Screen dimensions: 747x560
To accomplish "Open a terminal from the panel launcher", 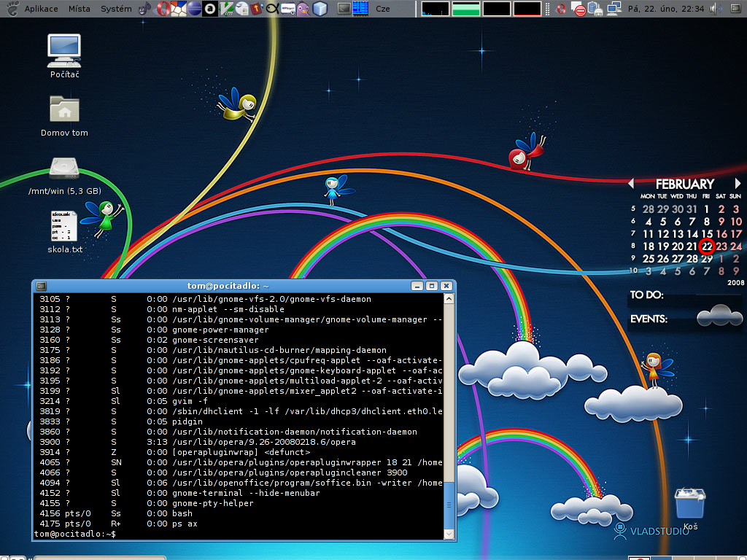I will coord(344,9).
